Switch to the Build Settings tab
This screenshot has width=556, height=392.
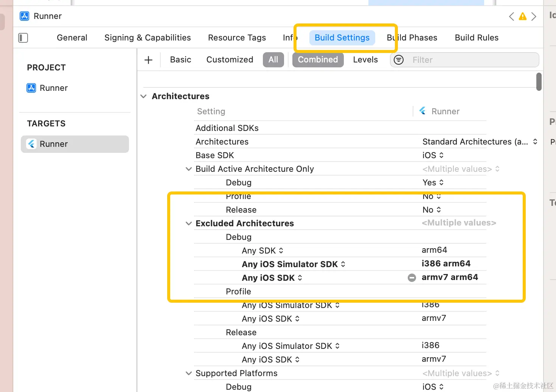coord(342,38)
